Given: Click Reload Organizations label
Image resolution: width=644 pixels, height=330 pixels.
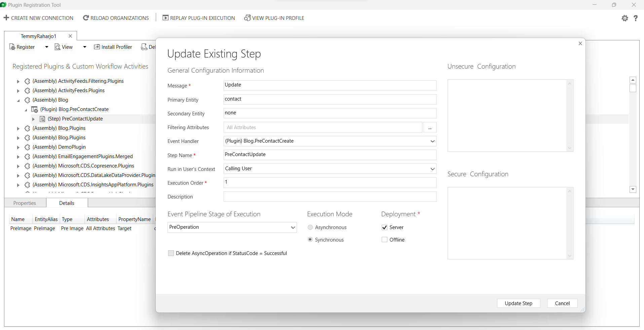Looking at the screenshot, I should 120,18.
